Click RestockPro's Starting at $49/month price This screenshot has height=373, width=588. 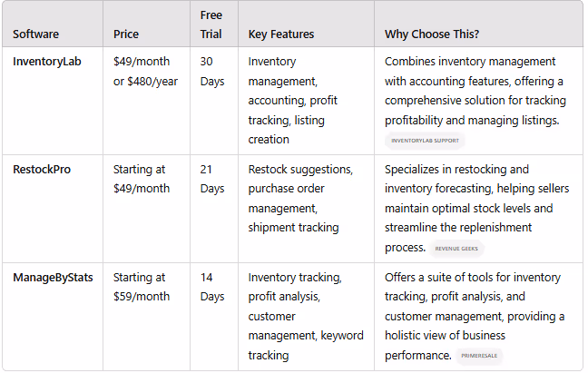coord(142,179)
